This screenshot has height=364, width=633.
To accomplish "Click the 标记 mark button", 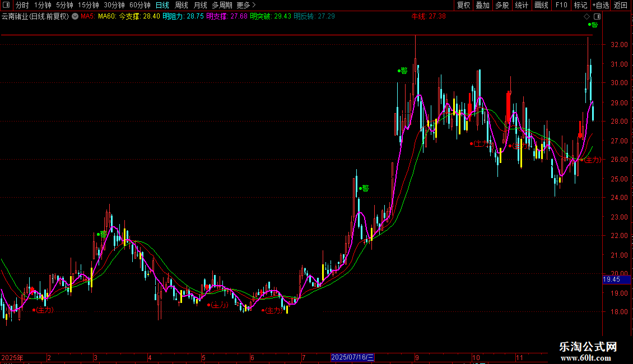I will coord(580,5).
